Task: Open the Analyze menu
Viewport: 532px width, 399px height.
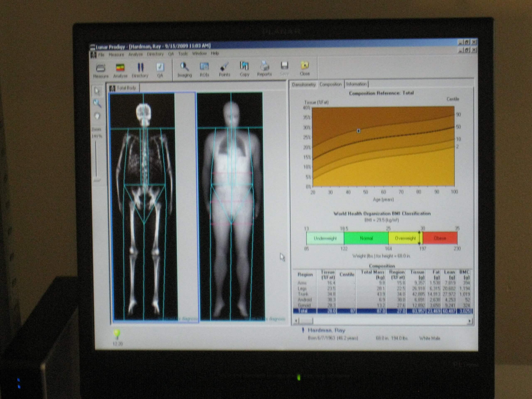Action: 135,54
